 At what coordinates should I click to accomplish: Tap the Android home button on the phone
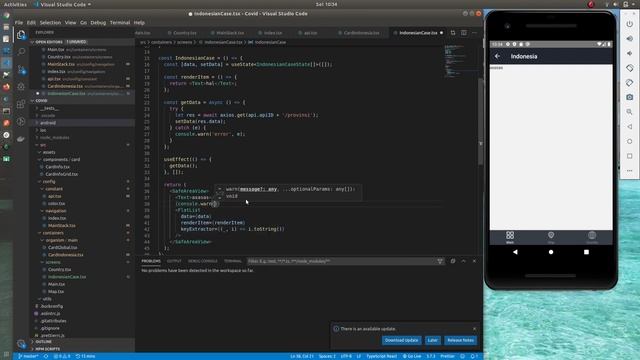[551, 252]
